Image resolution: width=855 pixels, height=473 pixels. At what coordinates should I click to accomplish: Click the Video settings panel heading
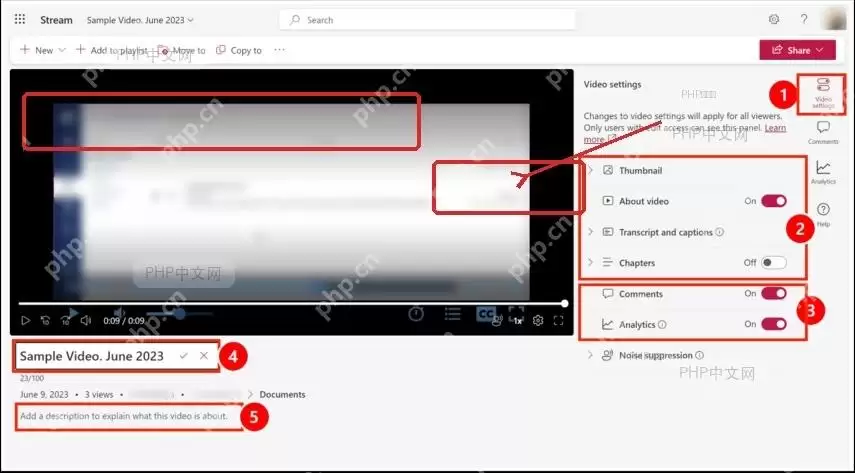[x=612, y=84]
